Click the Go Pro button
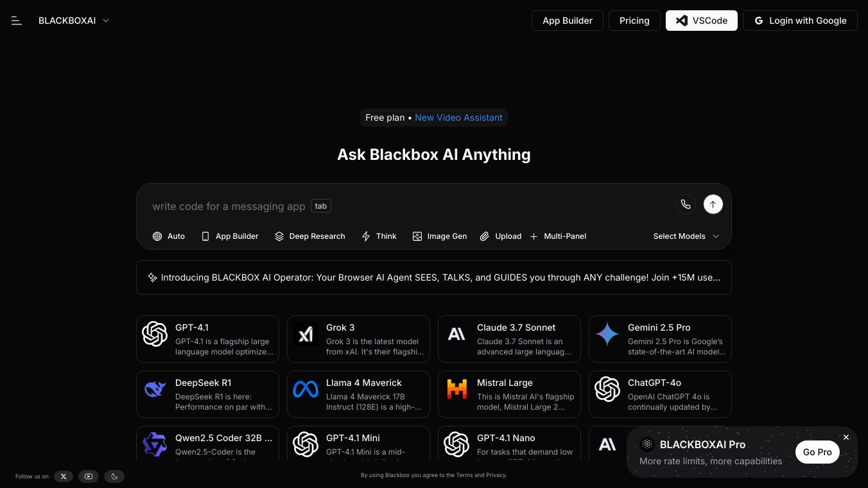Screen dimensions: 868x488 pyautogui.click(x=817, y=452)
